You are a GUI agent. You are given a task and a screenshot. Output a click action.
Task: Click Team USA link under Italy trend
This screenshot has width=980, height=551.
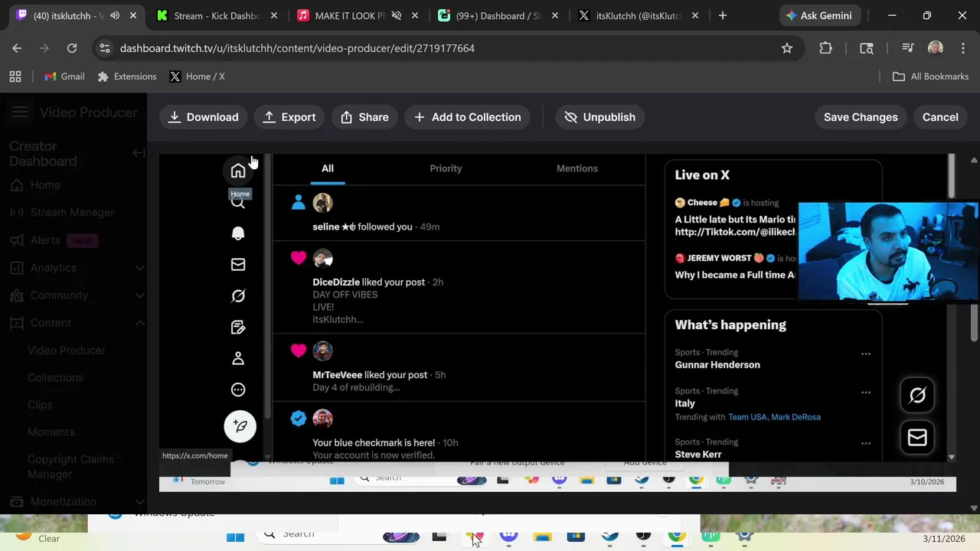747,417
